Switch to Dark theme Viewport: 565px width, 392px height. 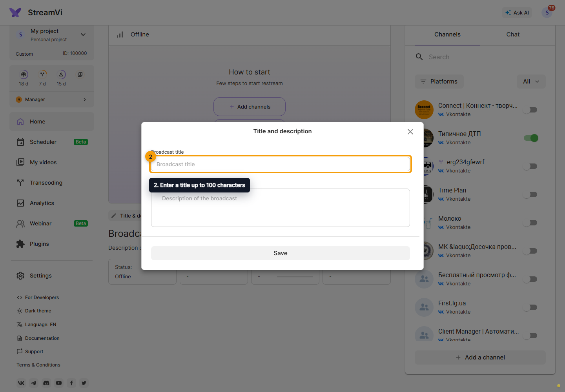click(x=34, y=311)
